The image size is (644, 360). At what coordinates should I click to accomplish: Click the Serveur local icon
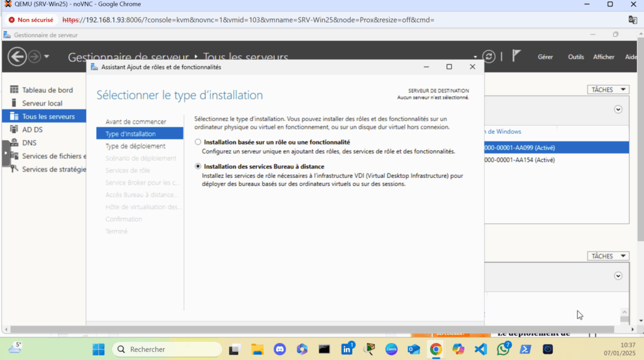pyautogui.click(x=14, y=102)
